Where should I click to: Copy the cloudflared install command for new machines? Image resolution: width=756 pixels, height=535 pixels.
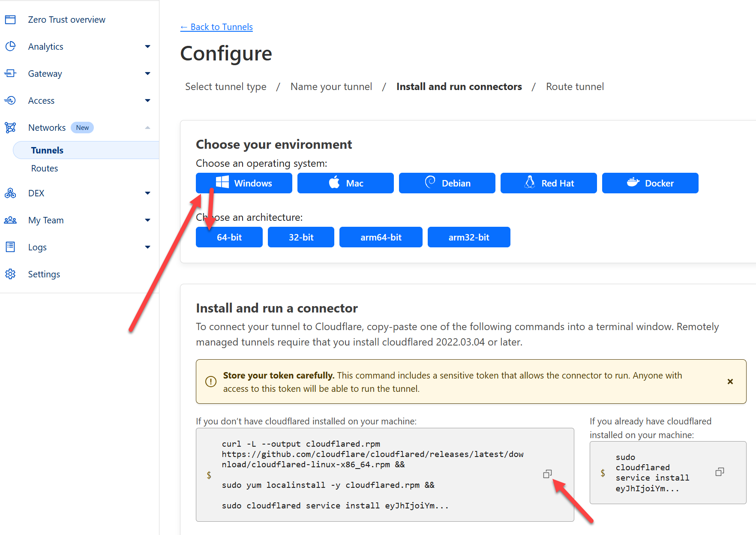547,474
